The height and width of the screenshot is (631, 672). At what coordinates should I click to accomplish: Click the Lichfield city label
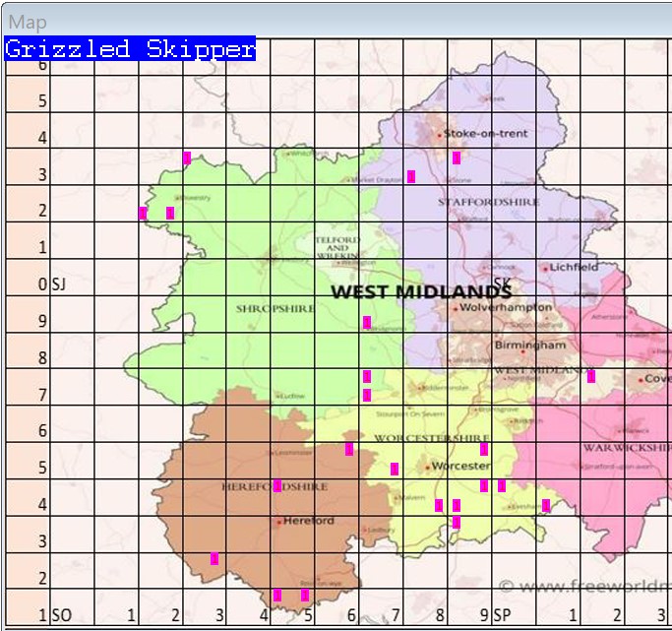573,267
